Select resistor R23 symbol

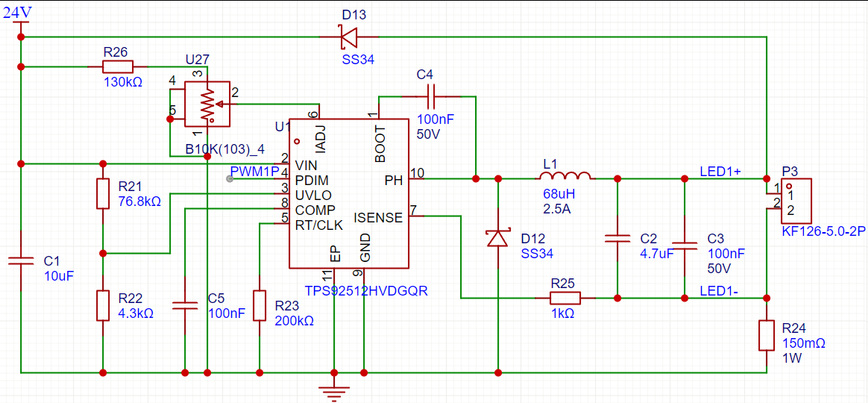260,305
